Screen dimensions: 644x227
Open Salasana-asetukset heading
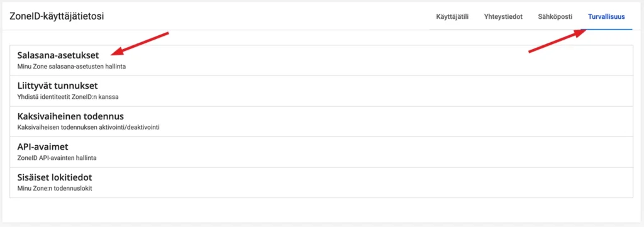point(58,55)
